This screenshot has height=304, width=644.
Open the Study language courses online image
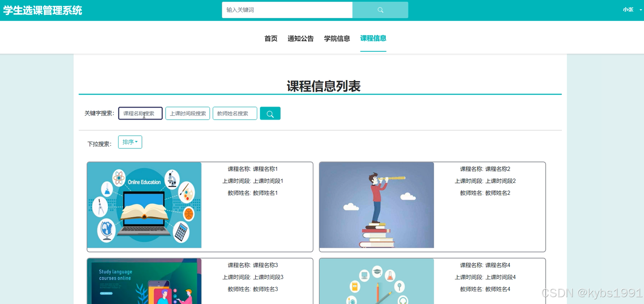click(x=144, y=281)
